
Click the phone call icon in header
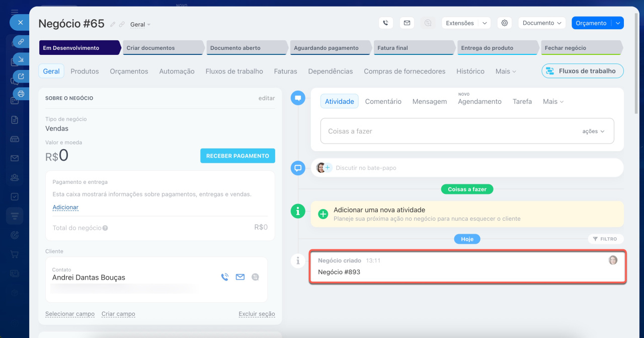pyautogui.click(x=385, y=23)
